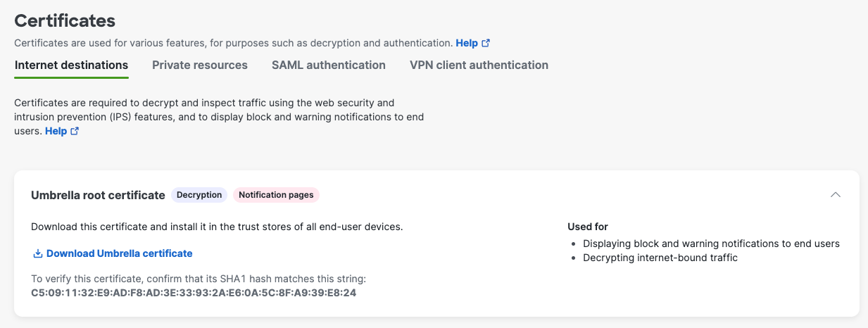Screen dimensions: 868x328
Task: Click the Umbrella root certificate title
Action: click(x=98, y=195)
